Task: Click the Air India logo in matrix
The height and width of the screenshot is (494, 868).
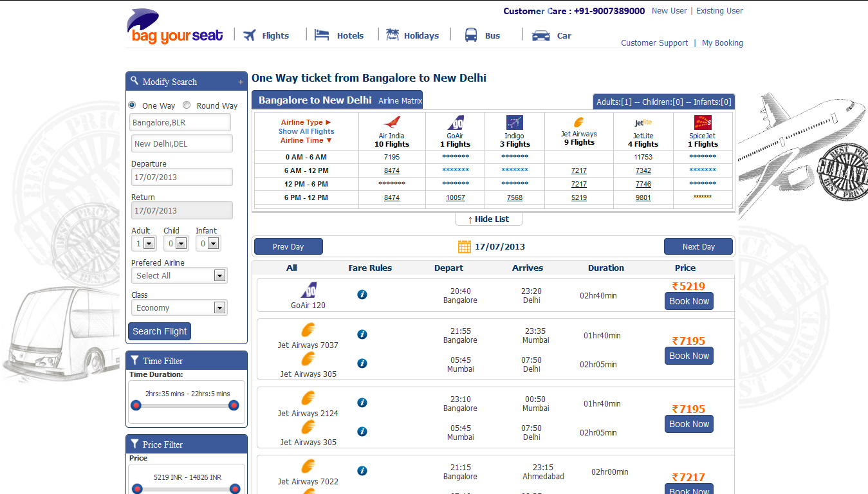Action: click(392, 122)
